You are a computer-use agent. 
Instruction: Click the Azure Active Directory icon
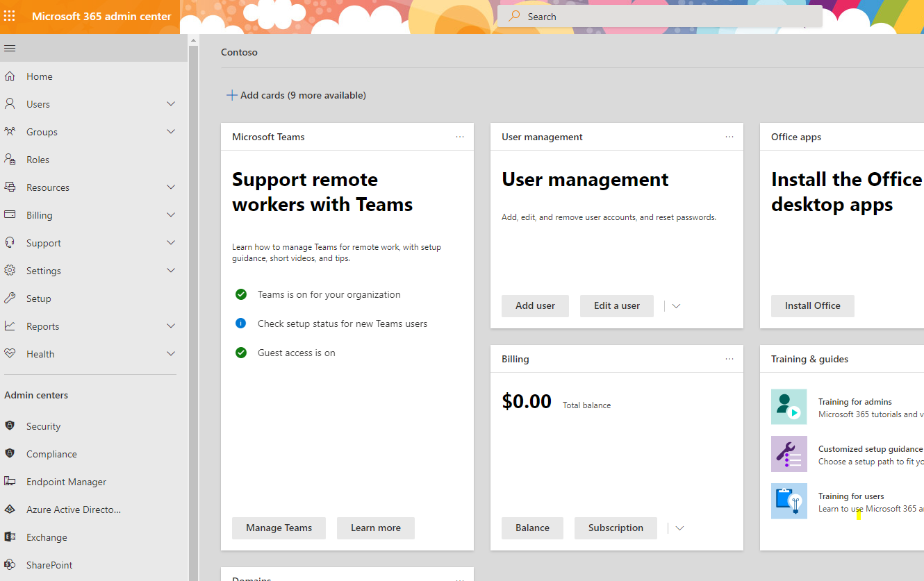point(10,510)
